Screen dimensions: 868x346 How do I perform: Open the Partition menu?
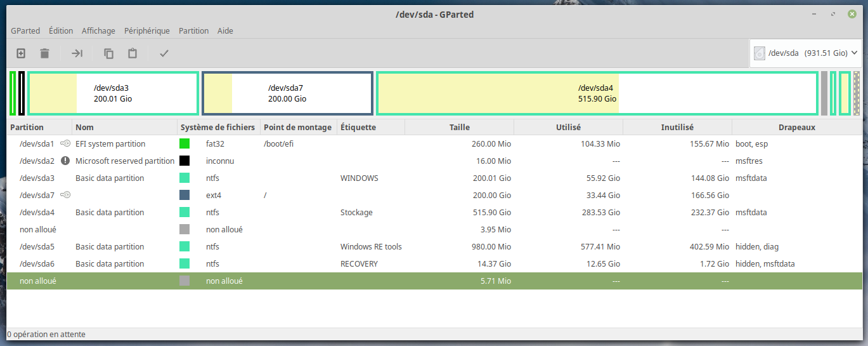[193, 30]
